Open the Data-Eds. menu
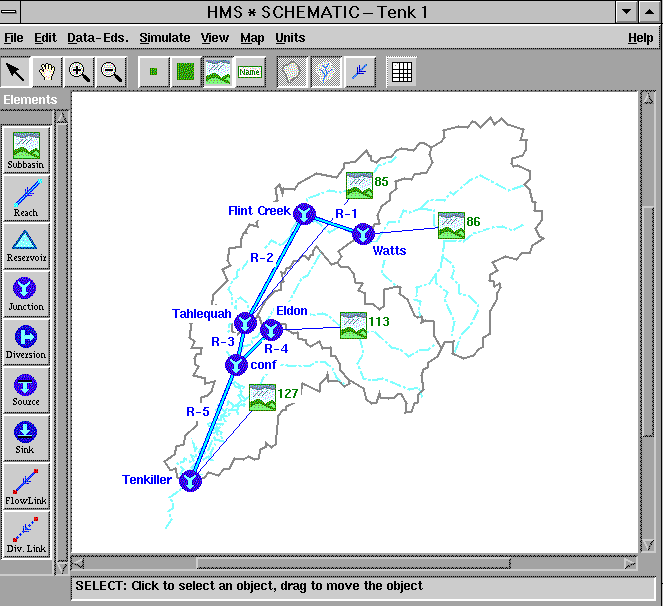The image size is (663, 606). click(x=97, y=38)
